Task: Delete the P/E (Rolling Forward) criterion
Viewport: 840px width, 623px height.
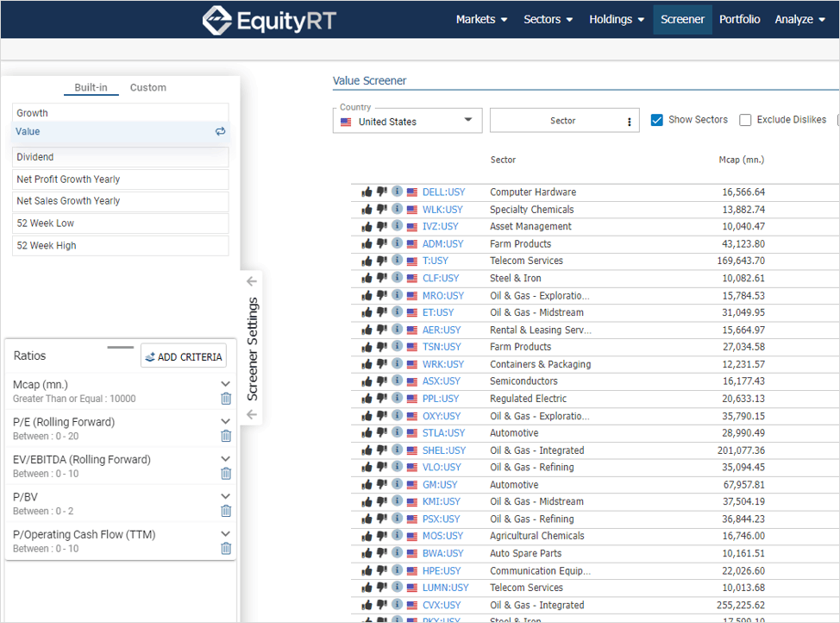Action: point(226,436)
